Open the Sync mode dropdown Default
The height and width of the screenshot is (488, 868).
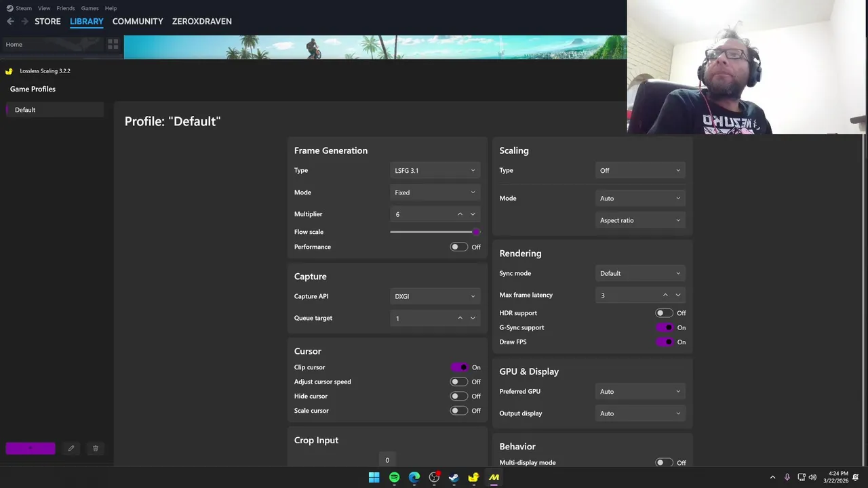click(640, 273)
